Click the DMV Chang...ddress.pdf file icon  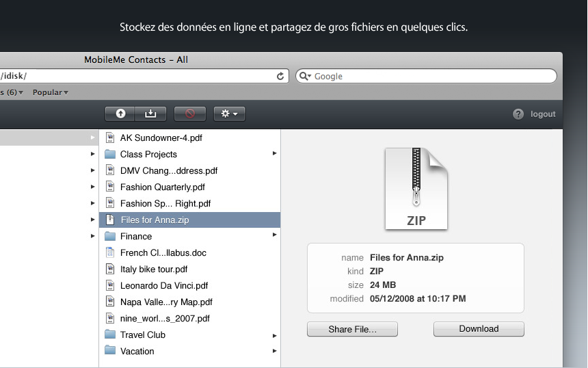(x=110, y=170)
